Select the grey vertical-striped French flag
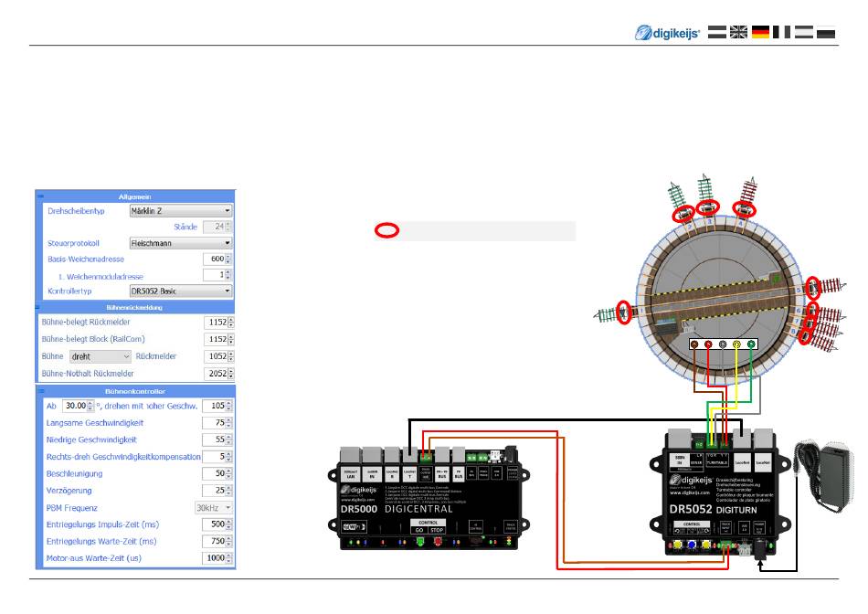The height and width of the screenshot is (614, 868). [x=781, y=32]
